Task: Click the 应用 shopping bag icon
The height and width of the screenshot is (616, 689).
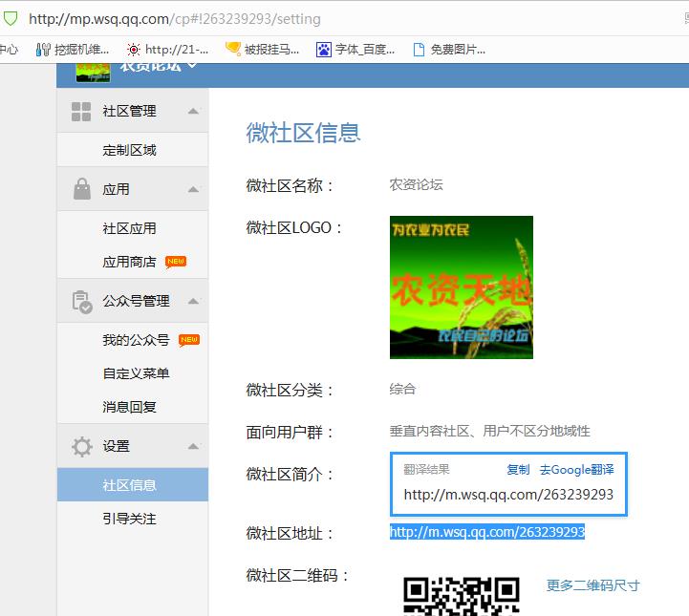Action: 82,189
